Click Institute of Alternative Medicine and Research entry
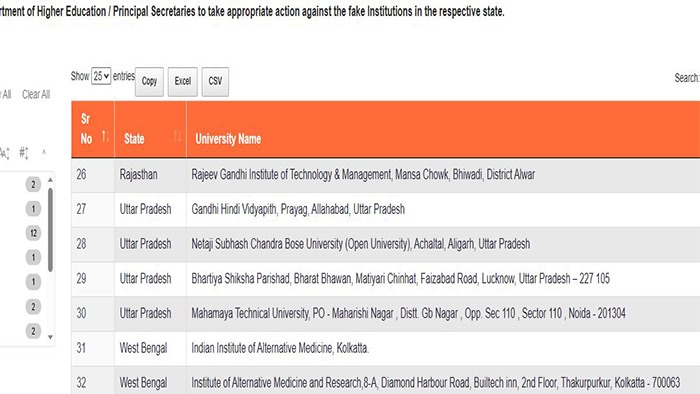Screen dimensions: 700x394 coord(436,383)
